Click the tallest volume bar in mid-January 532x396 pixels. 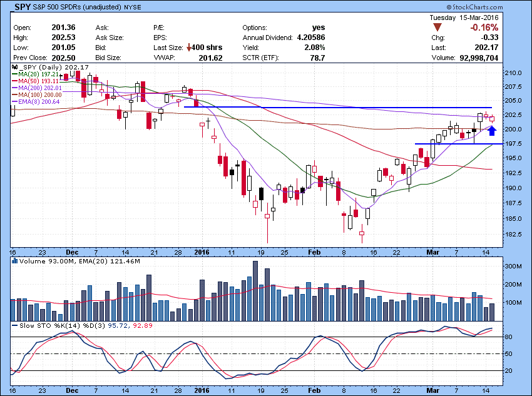[255, 291]
